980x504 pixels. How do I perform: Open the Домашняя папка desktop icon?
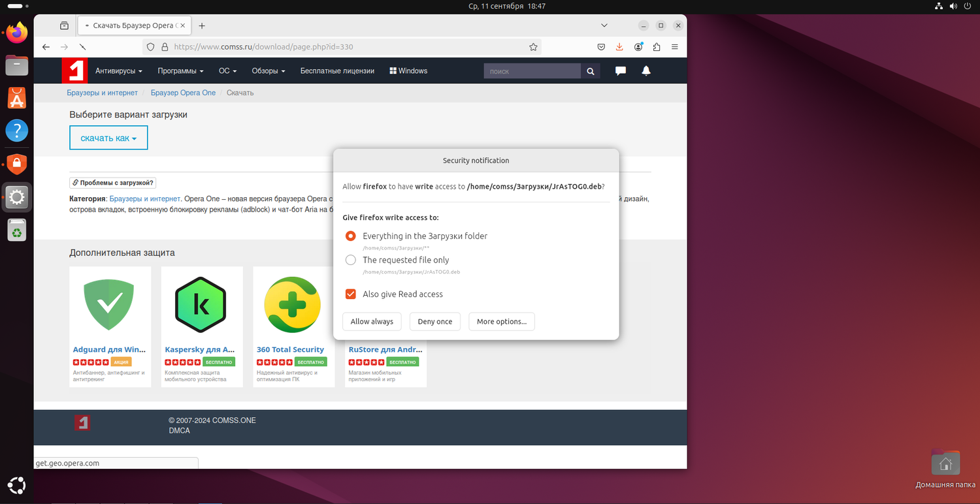tap(945, 469)
